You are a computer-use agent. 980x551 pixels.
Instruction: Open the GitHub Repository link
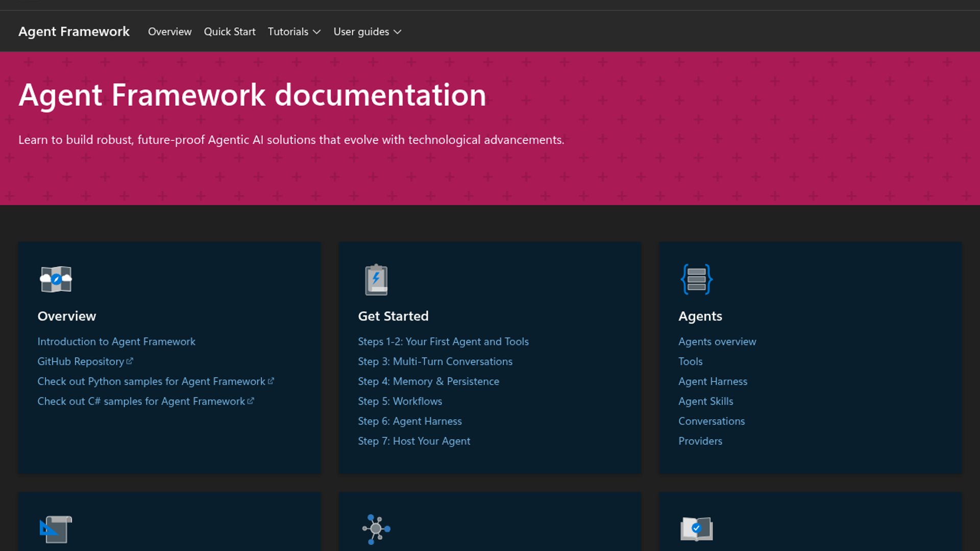(x=81, y=361)
